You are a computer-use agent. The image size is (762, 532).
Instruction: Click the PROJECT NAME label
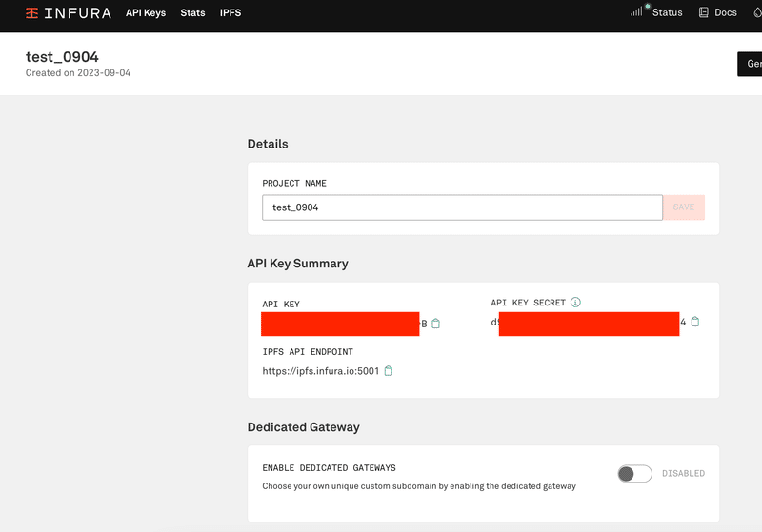(294, 183)
